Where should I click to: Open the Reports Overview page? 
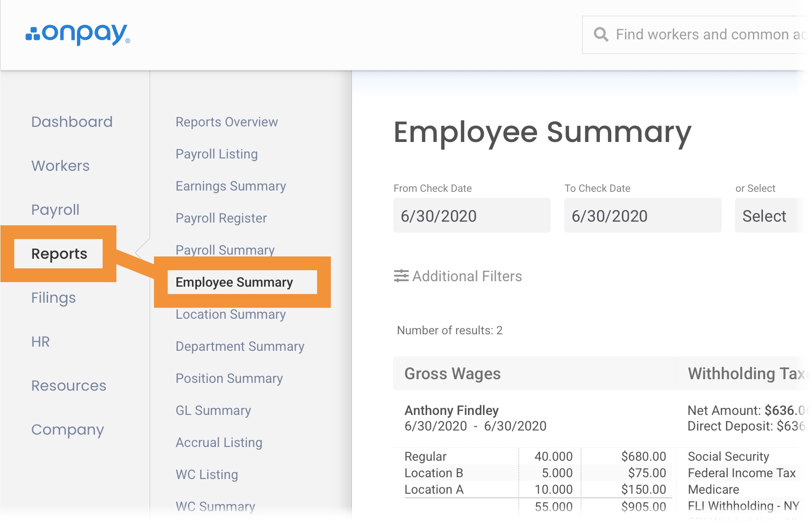click(226, 122)
